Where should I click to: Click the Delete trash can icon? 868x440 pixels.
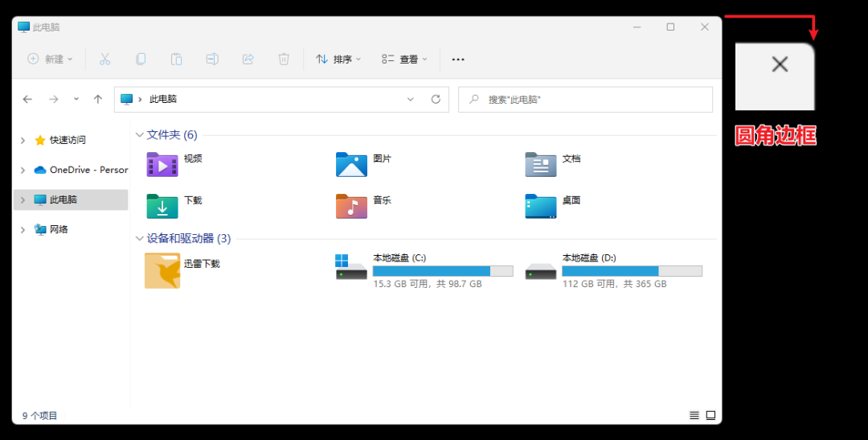[x=284, y=59]
